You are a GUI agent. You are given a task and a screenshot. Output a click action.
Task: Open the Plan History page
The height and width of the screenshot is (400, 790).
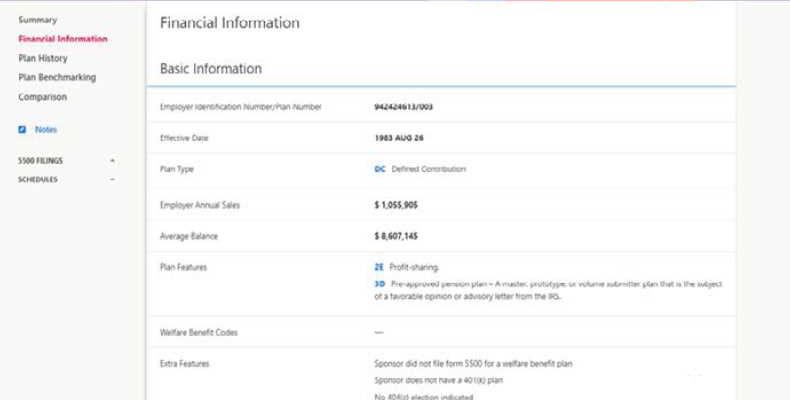point(43,58)
